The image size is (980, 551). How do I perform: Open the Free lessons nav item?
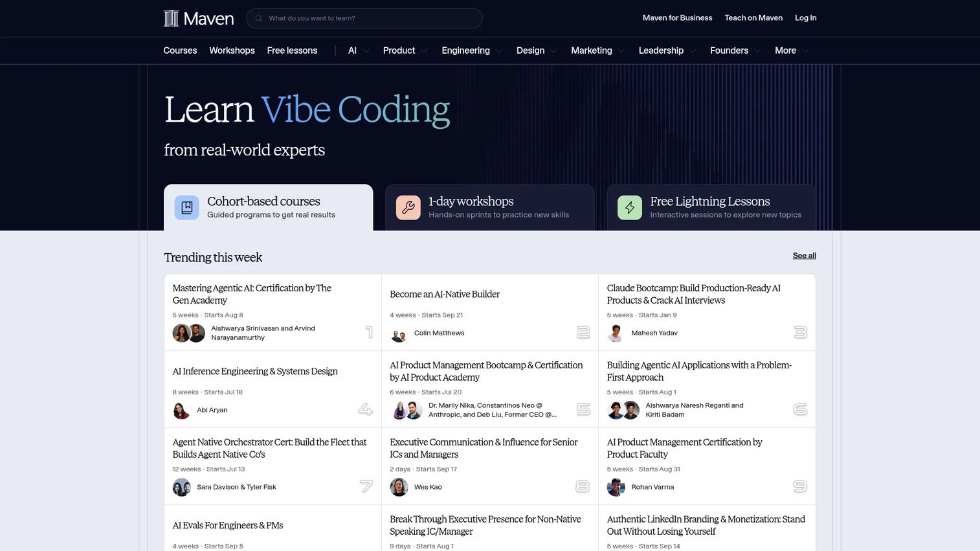(x=292, y=51)
